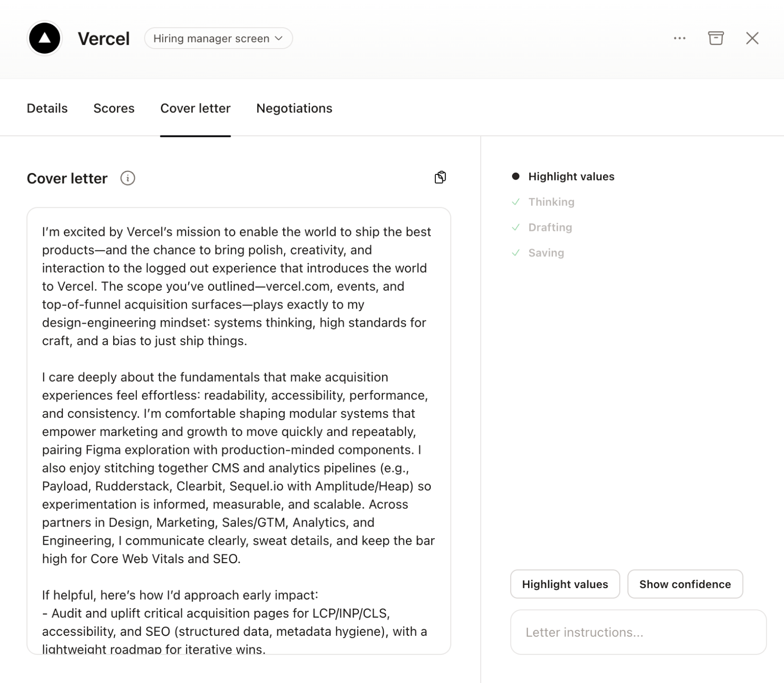Go to the Negotiations tab

tap(294, 108)
